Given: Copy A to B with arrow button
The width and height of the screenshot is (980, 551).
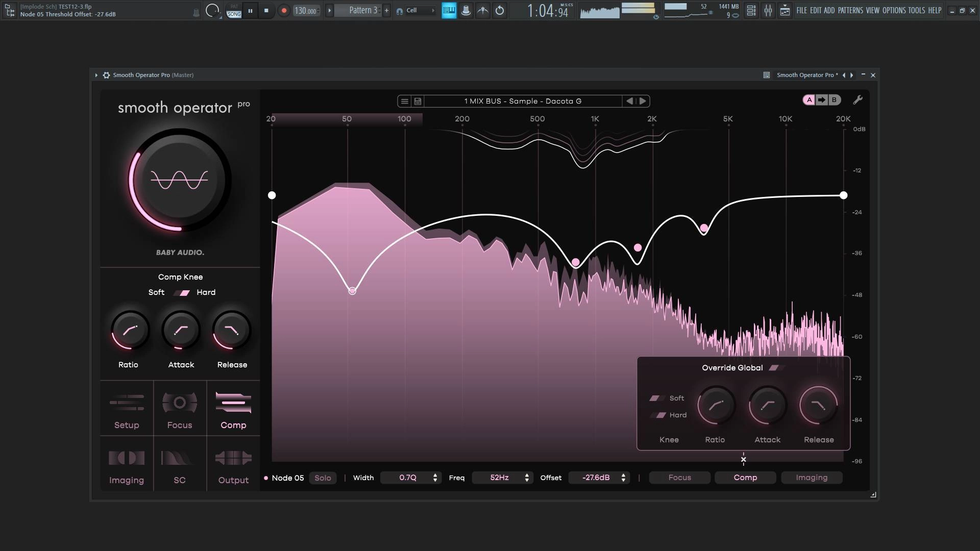Looking at the screenshot, I should pyautogui.click(x=821, y=100).
